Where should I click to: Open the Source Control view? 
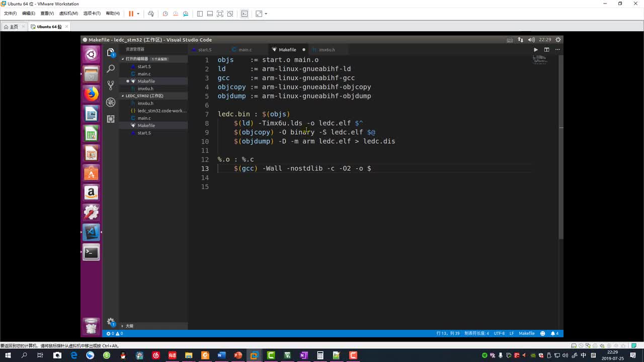(111, 85)
